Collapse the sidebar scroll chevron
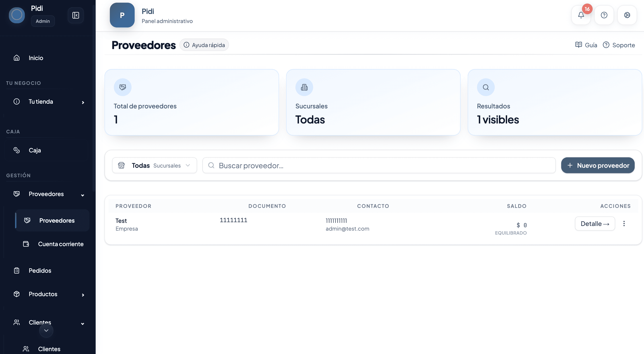 tap(46, 331)
